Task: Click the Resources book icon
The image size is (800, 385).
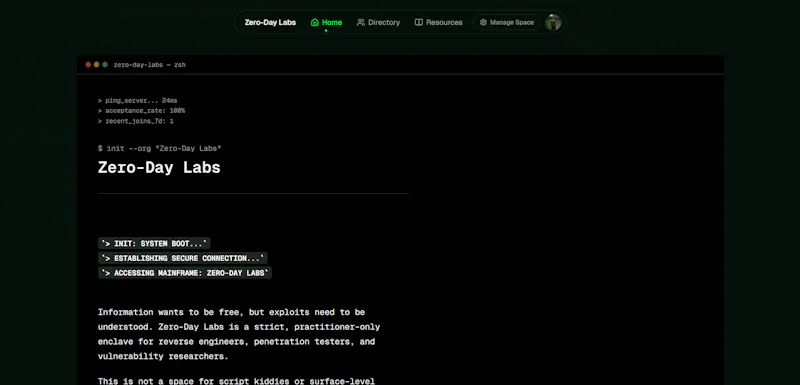Action: tap(419, 22)
